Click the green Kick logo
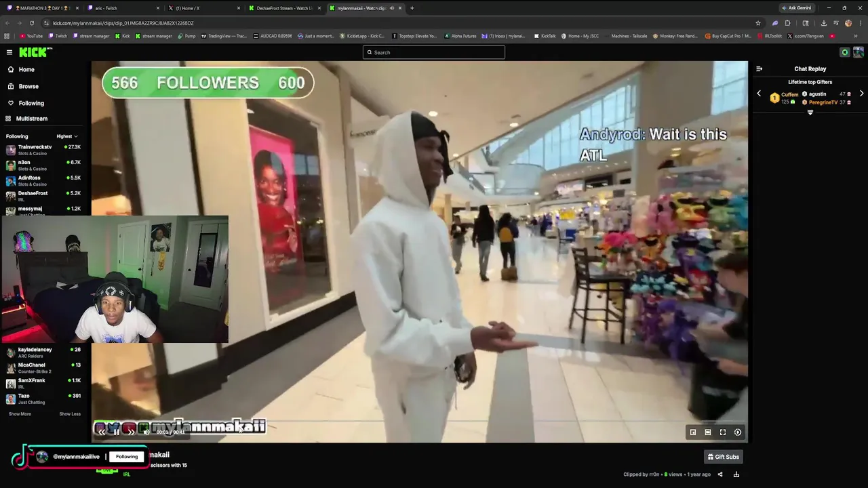Image resolution: width=868 pixels, height=488 pixels. 35,52
